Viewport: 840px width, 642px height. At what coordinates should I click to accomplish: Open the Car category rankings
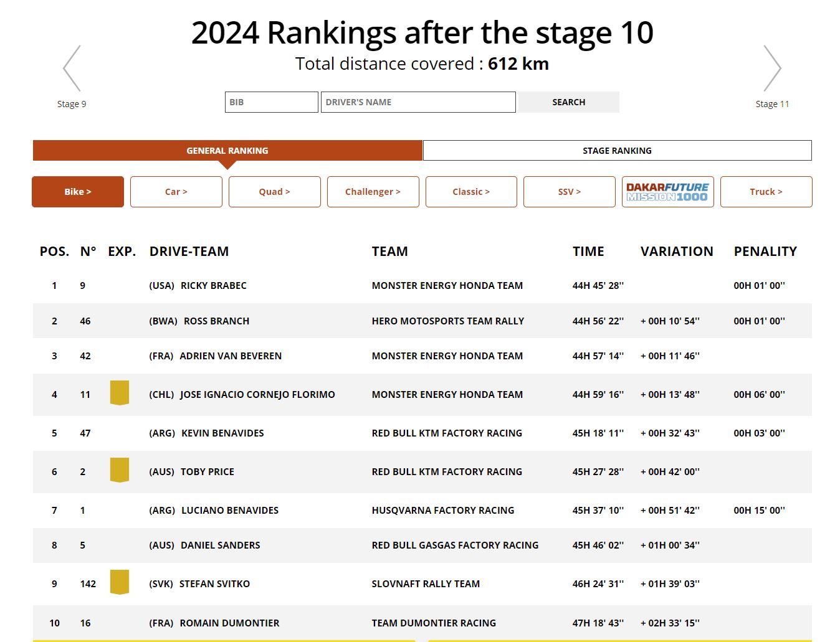tap(176, 192)
